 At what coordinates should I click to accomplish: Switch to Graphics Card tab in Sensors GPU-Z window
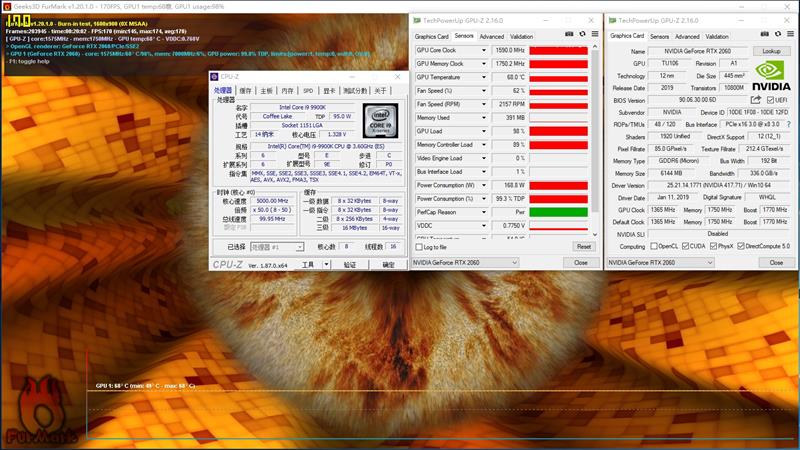[431, 36]
